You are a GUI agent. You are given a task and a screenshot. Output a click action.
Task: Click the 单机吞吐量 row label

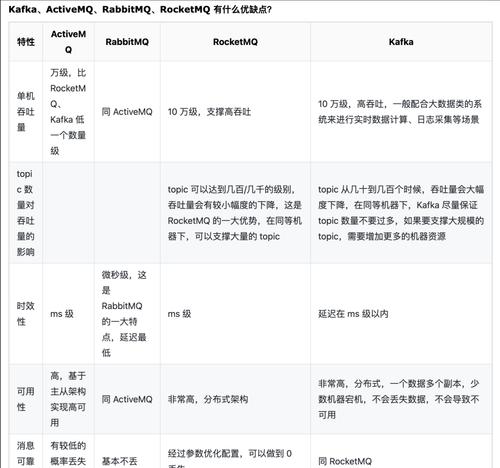click(26, 112)
